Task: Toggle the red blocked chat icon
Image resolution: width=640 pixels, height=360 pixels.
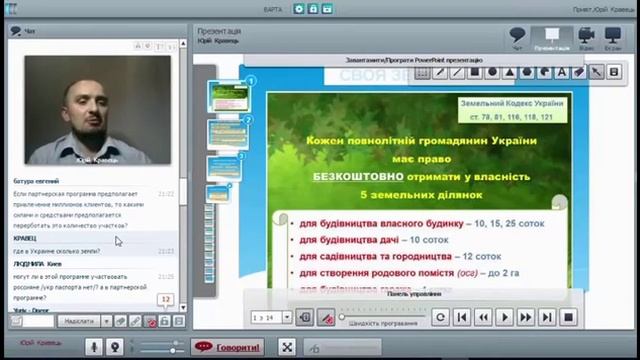Action: [x=150, y=321]
